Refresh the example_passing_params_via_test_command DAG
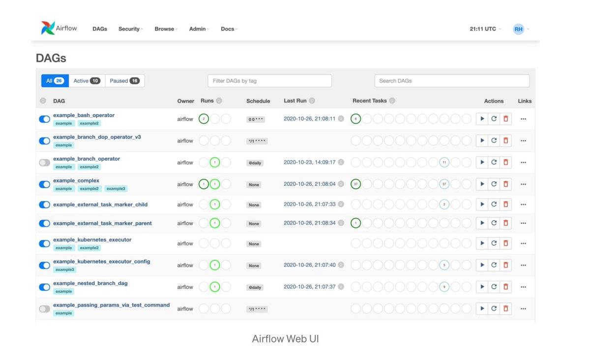The image size is (590, 364). (x=494, y=308)
